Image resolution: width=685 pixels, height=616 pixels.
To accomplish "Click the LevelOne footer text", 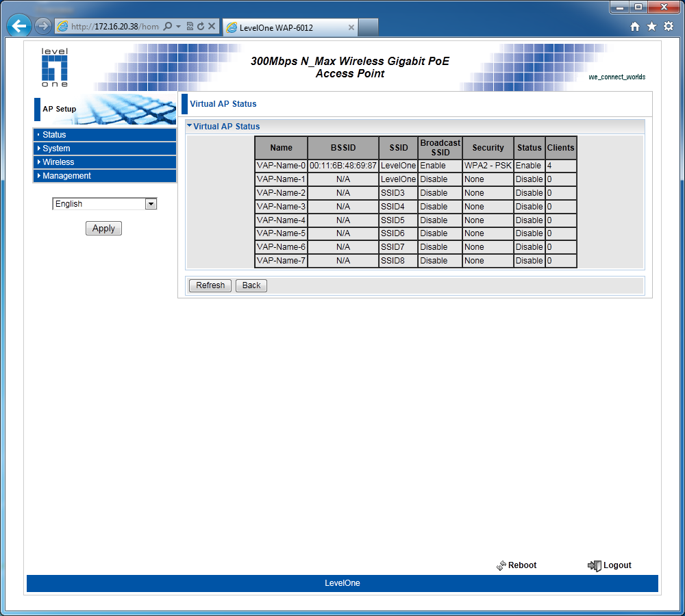I will pos(342,583).
